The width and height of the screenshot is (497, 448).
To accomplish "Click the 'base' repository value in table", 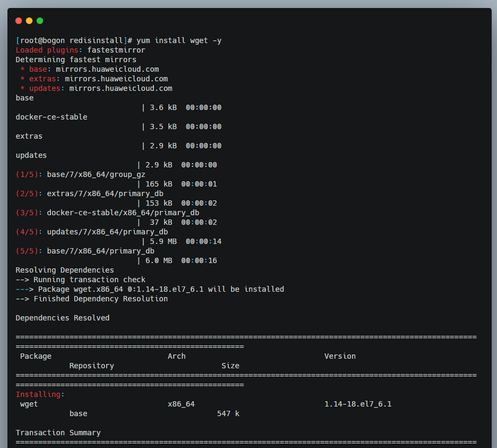I will click(x=78, y=414).
